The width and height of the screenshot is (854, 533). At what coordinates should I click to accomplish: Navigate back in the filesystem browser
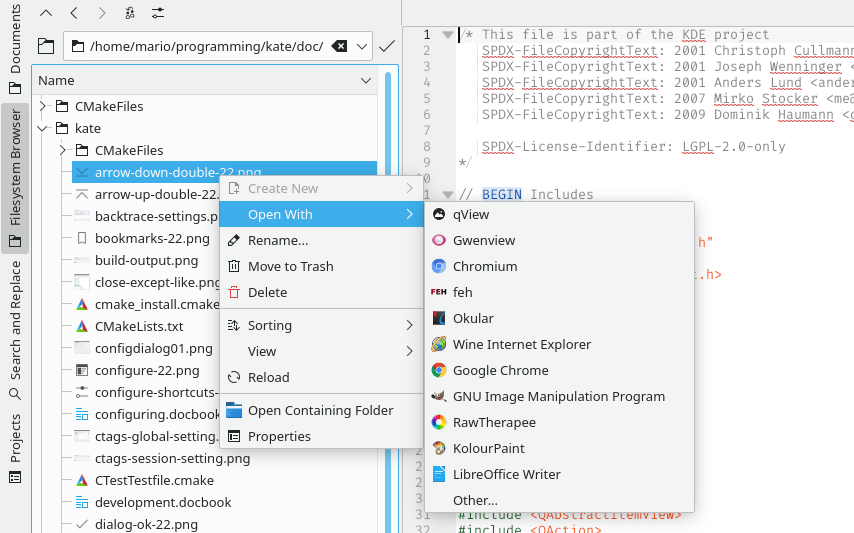point(75,13)
